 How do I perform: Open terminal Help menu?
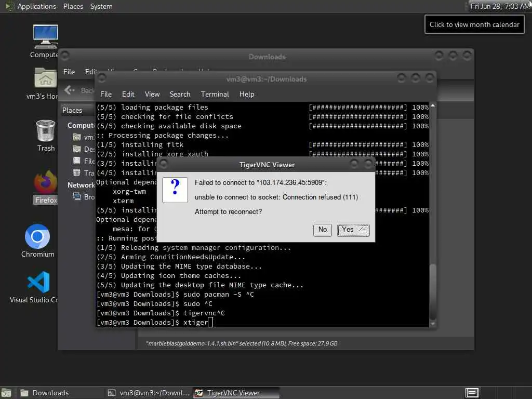pos(247,95)
